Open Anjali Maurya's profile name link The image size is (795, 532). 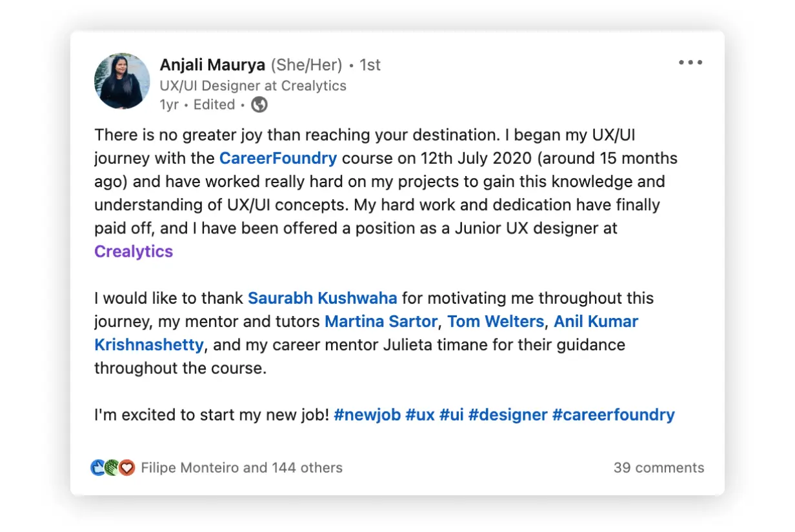[x=212, y=64]
